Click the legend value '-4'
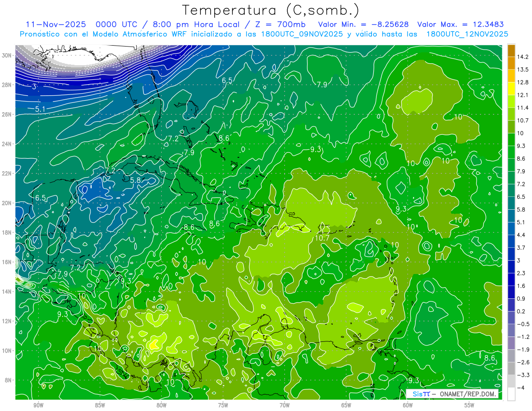Image resolution: width=532 pixels, height=411 pixels. [520, 388]
